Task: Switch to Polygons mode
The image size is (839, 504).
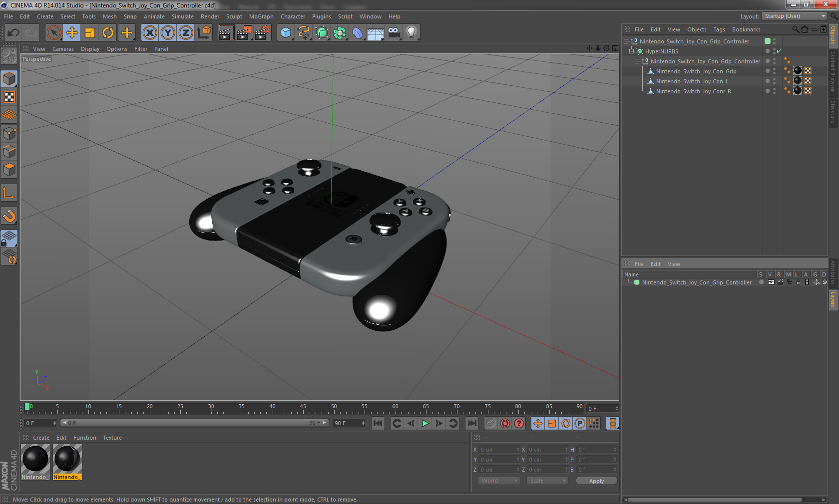Action: 9,170
